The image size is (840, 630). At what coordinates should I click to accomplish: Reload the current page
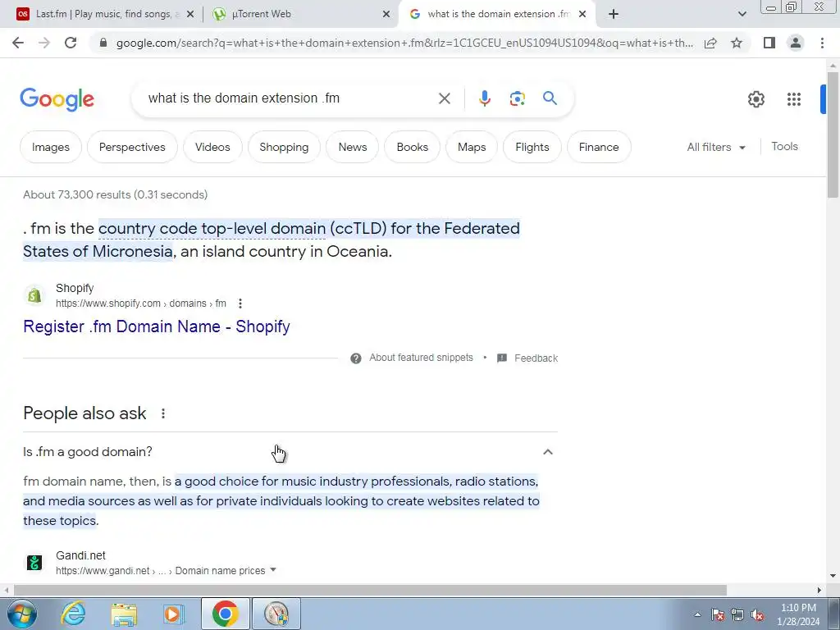[71, 43]
